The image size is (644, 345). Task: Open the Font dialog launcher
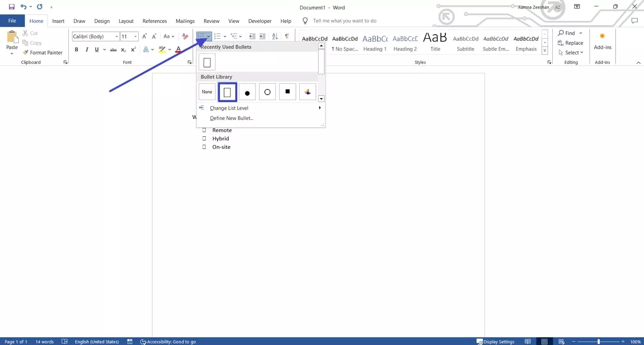click(189, 62)
